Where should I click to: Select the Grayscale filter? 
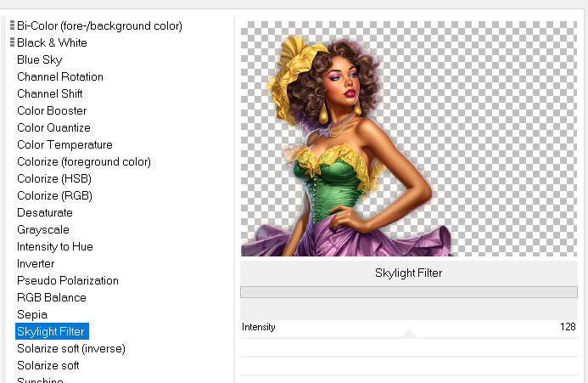coord(42,229)
